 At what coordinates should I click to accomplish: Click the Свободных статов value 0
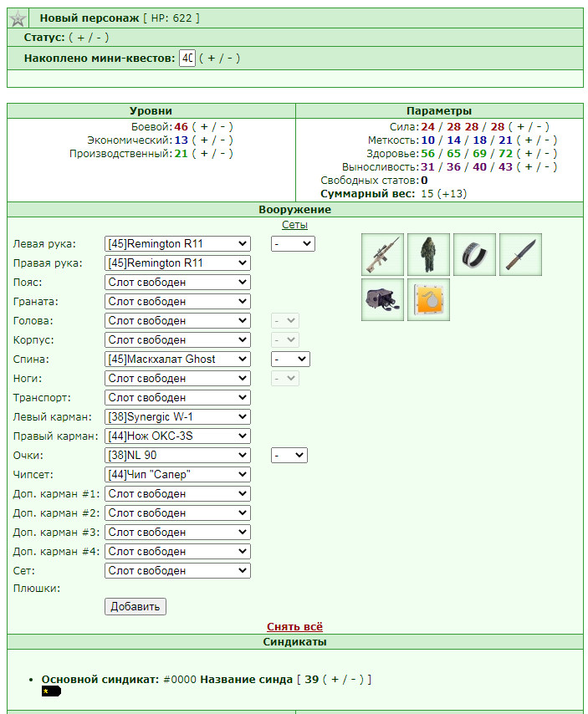point(424,181)
